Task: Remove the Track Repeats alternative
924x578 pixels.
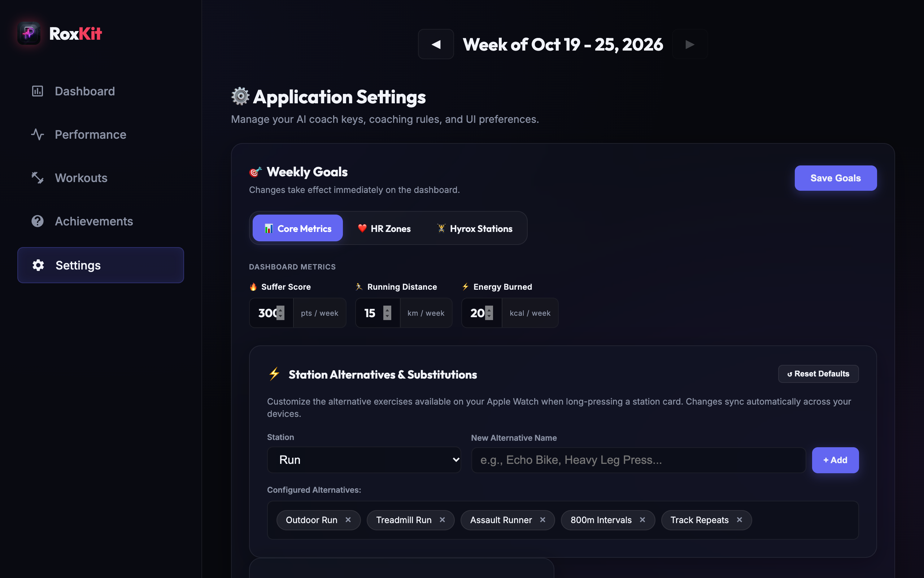Action: 739,520
